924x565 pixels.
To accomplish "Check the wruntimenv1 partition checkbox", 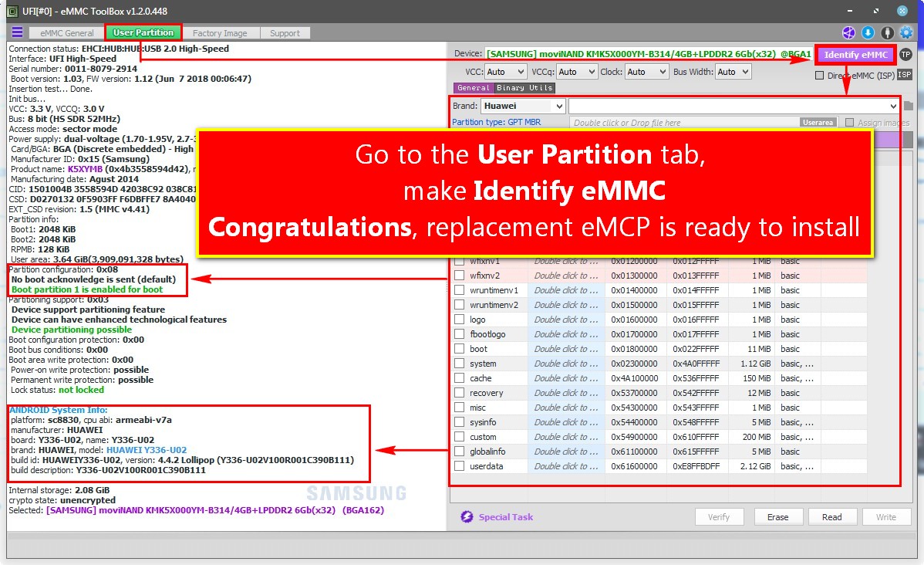I will point(460,290).
